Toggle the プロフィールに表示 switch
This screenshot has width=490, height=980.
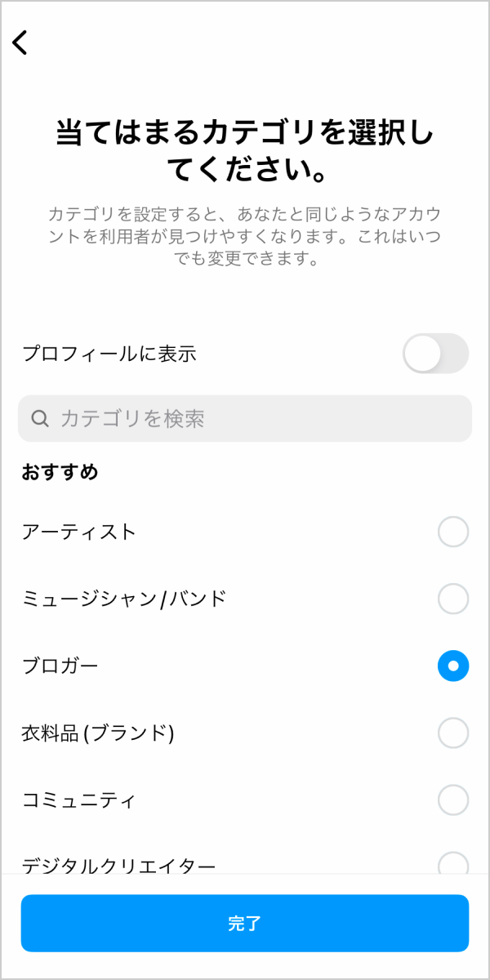435,354
